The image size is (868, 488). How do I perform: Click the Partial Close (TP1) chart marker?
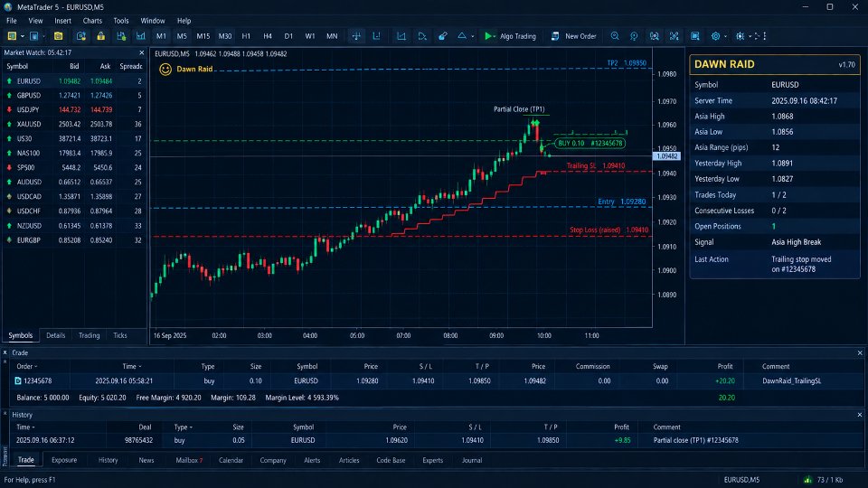(x=519, y=109)
